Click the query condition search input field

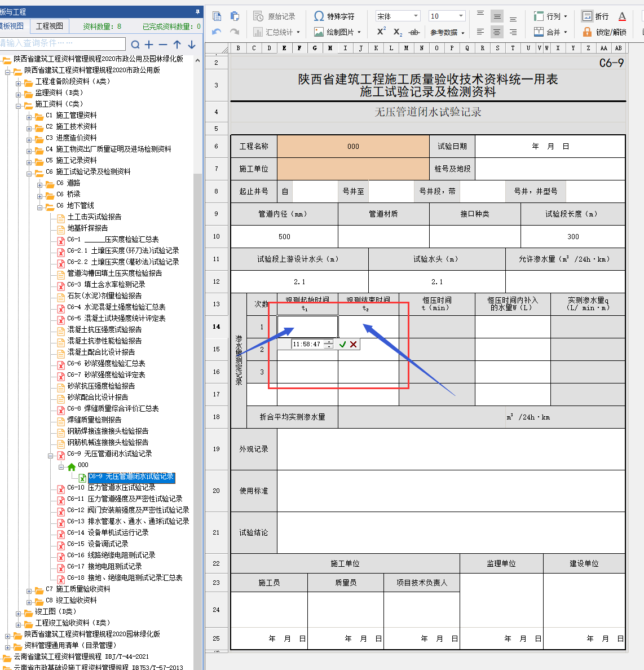pyautogui.click(x=62, y=43)
